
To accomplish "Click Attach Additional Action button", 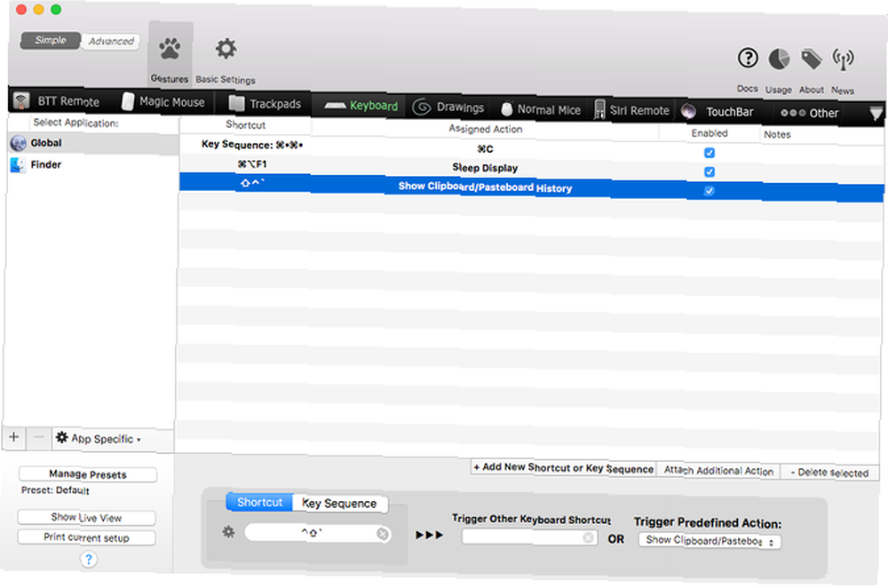I will [718, 471].
